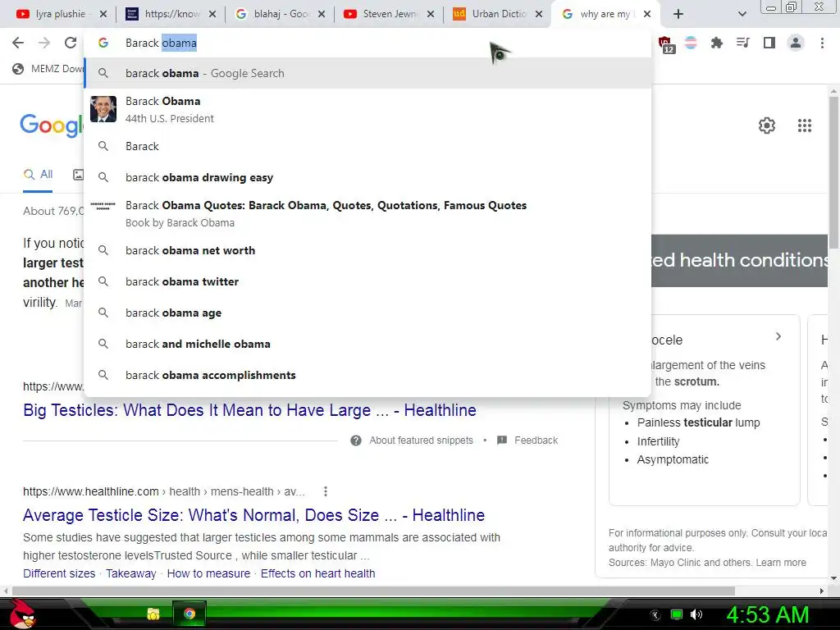Close the blahaj Google tab
The image size is (840, 630).
(322, 15)
